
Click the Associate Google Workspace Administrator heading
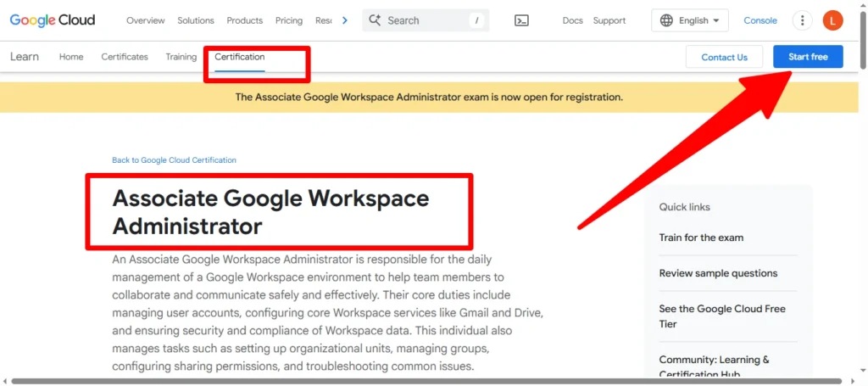270,212
